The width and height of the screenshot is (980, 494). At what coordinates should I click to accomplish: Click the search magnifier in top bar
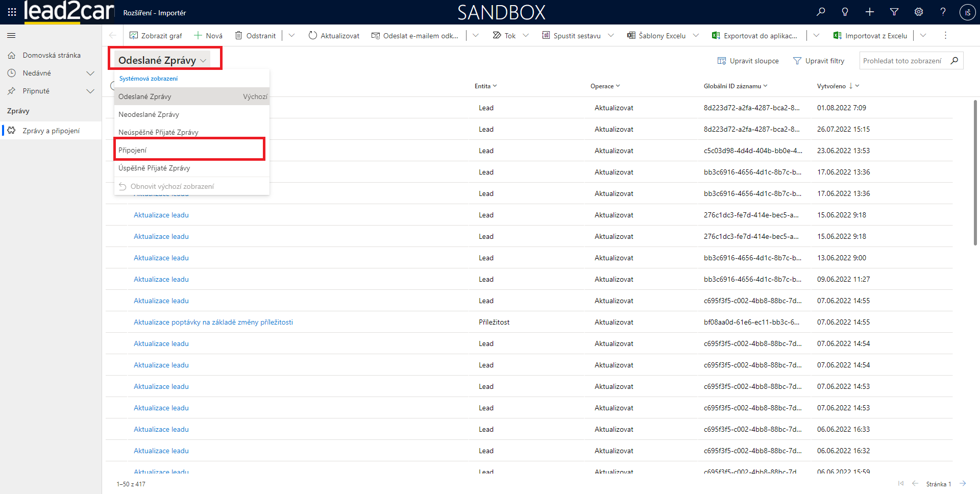coord(821,12)
